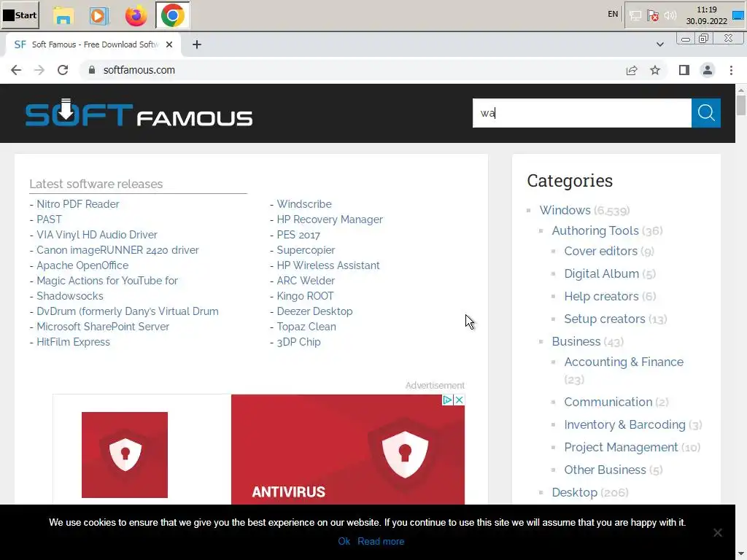Screen dimensions: 747x560
Task: Accept cookies with Ok link
Action: tap(344, 542)
